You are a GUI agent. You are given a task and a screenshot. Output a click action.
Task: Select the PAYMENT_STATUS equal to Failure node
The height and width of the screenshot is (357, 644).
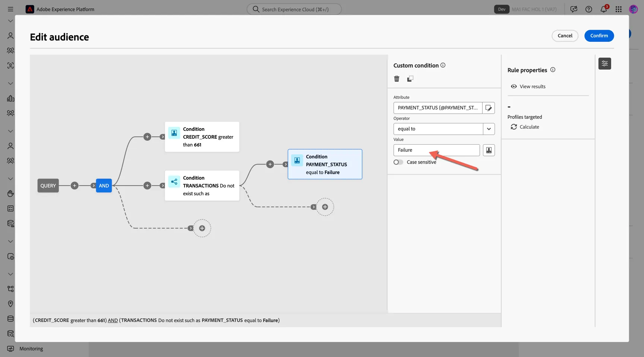[x=325, y=164]
